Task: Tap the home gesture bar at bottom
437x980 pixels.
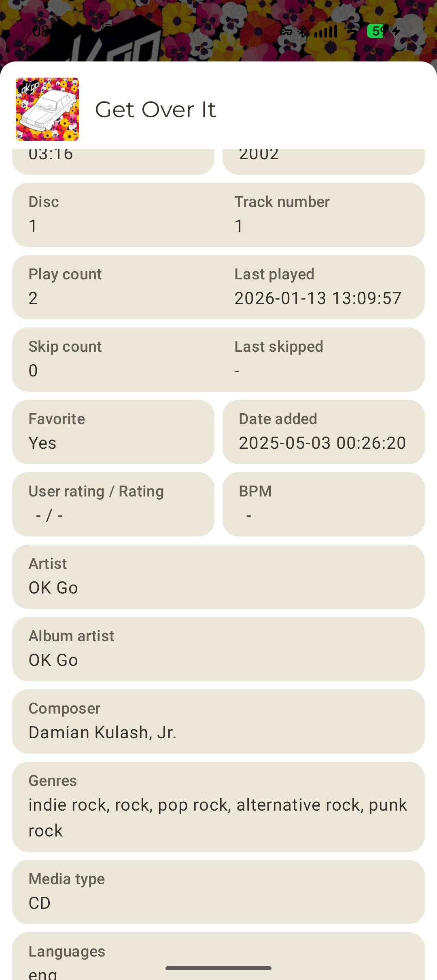Action: pyautogui.click(x=218, y=968)
